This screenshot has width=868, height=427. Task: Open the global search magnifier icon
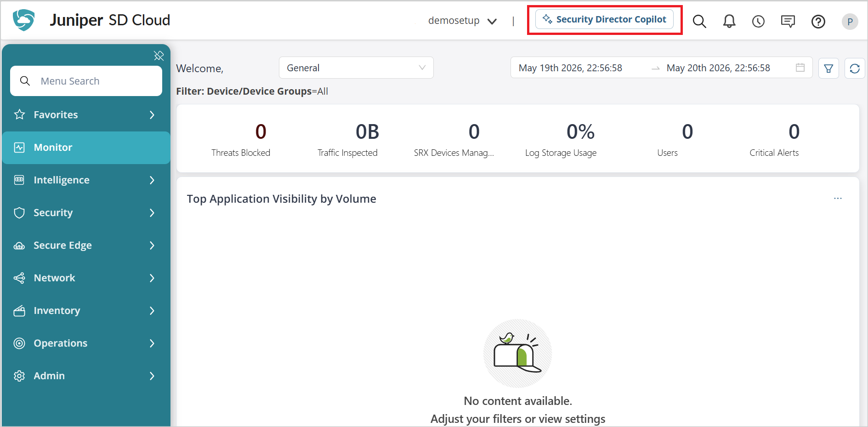[699, 21]
